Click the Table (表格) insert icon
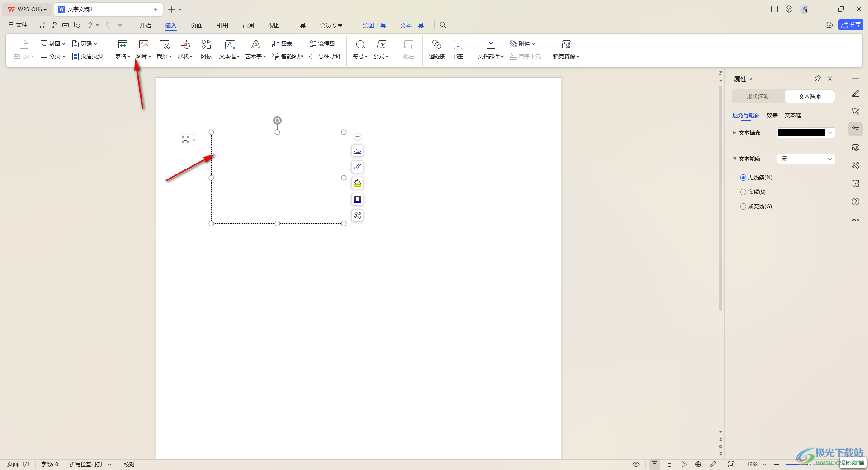The image size is (868, 470). (x=123, y=44)
